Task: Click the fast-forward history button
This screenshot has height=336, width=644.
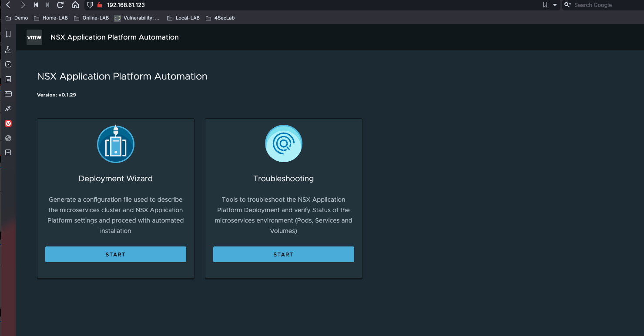Action: point(47,5)
